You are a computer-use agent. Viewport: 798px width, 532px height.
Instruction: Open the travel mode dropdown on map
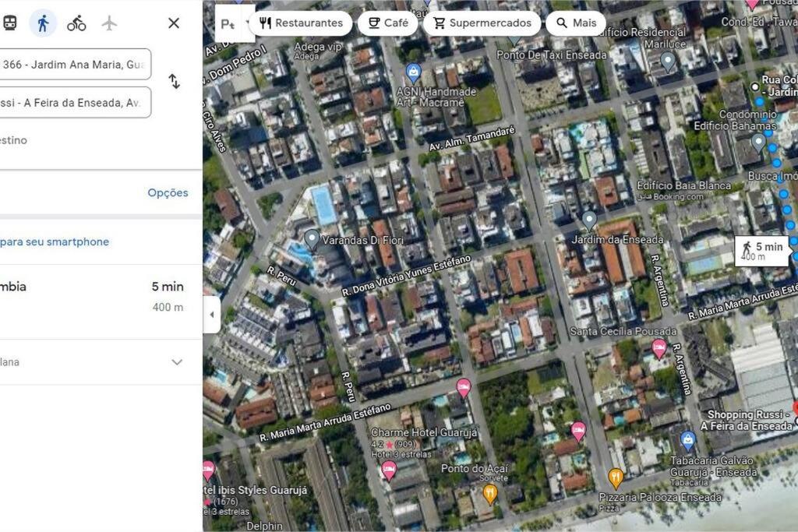[x=235, y=23]
